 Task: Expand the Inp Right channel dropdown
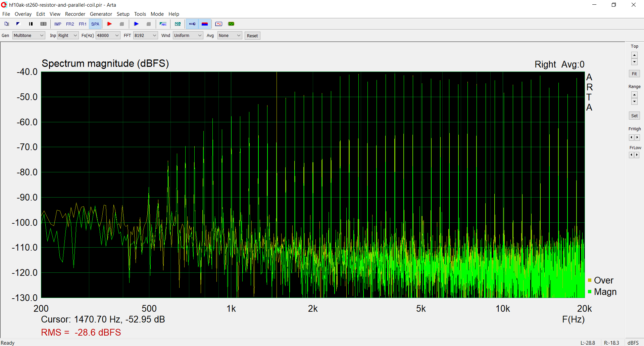coord(68,35)
